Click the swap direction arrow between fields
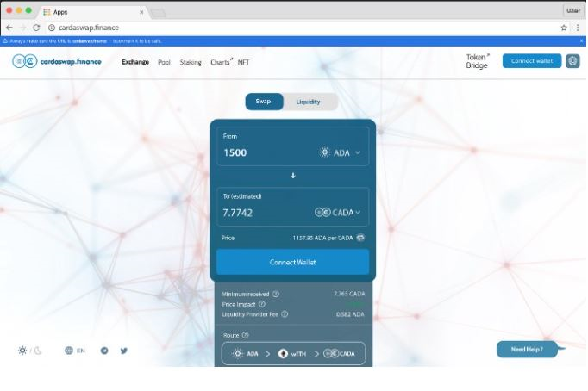The width and height of the screenshot is (588, 391). point(292,175)
